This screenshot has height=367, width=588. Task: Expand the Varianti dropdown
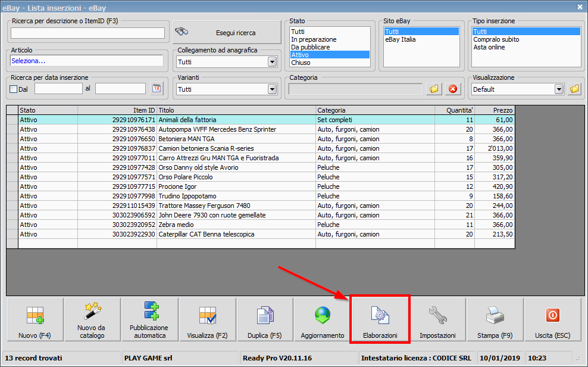tap(272, 89)
